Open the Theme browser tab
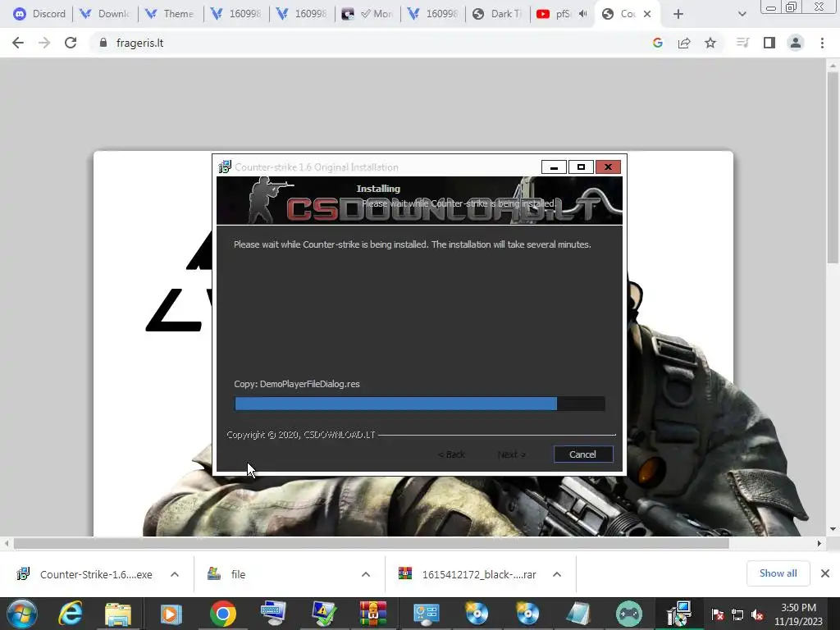The height and width of the screenshot is (630, 840). pos(171,14)
